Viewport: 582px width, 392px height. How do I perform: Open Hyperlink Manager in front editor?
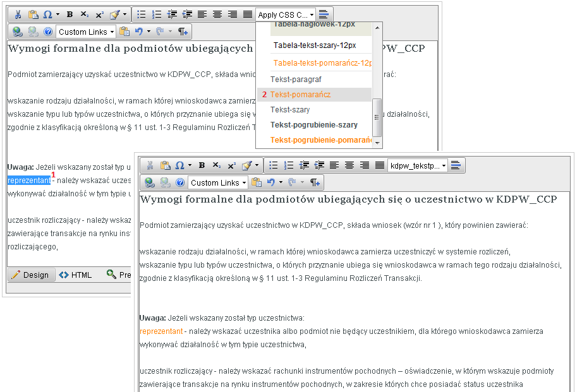(150, 182)
